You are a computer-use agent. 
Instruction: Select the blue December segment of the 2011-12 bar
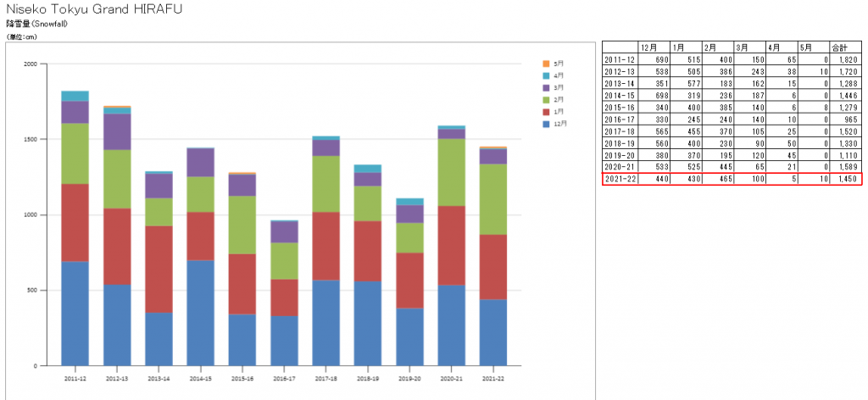click(x=75, y=314)
